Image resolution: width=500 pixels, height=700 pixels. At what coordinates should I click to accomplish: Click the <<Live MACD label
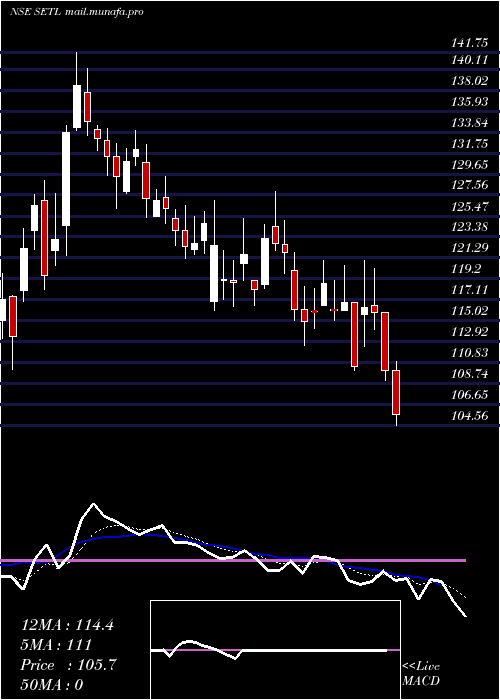(x=421, y=674)
